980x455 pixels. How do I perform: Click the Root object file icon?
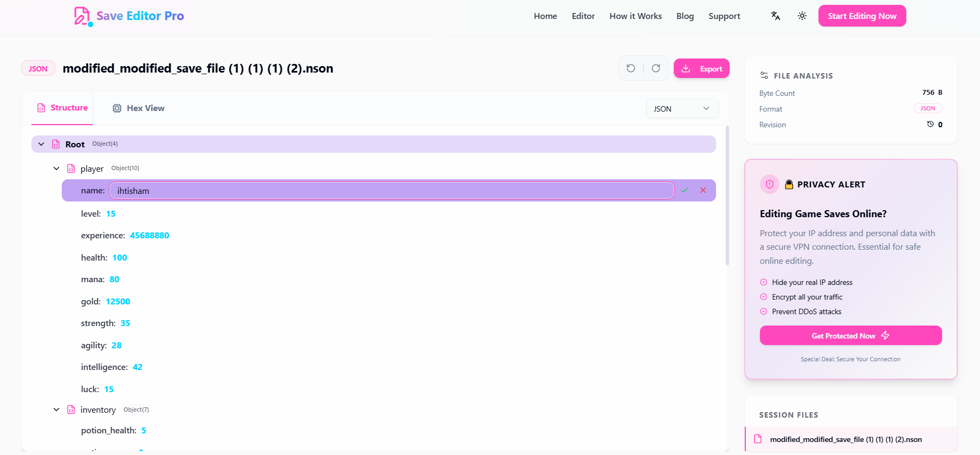click(x=56, y=144)
